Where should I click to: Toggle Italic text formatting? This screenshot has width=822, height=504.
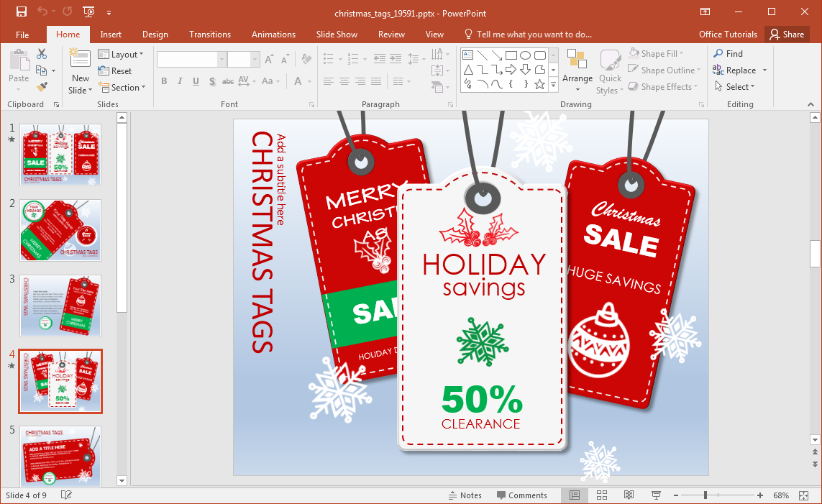(x=180, y=81)
